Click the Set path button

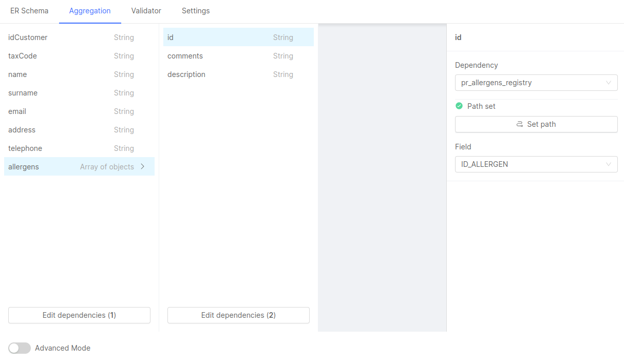tap(536, 124)
